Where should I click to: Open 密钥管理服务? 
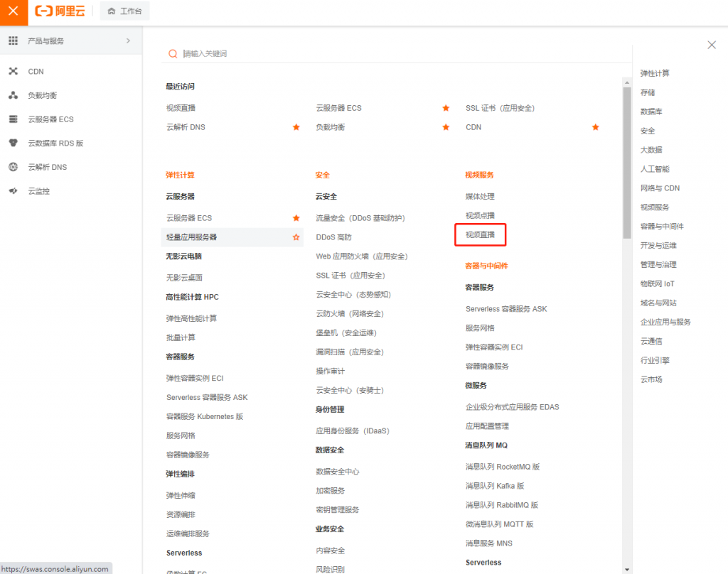(338, 509)
